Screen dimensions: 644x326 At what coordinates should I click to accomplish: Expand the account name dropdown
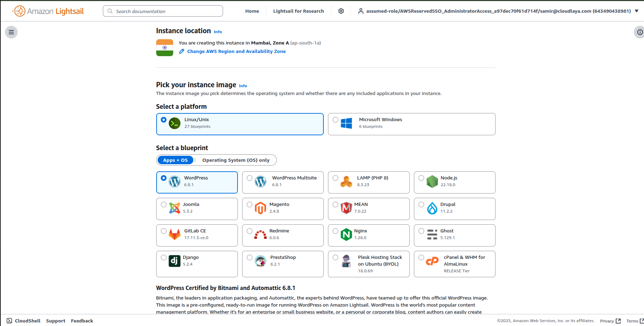(637, 11)
